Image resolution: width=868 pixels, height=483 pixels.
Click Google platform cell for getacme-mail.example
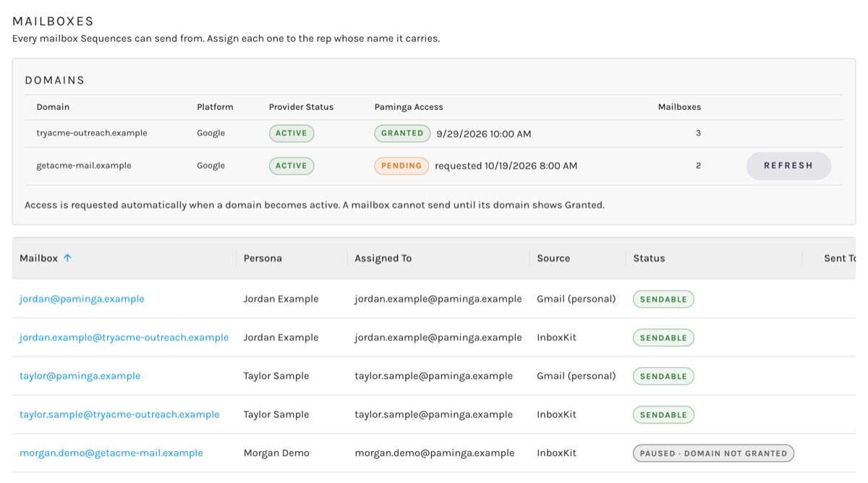pos(210,166)
